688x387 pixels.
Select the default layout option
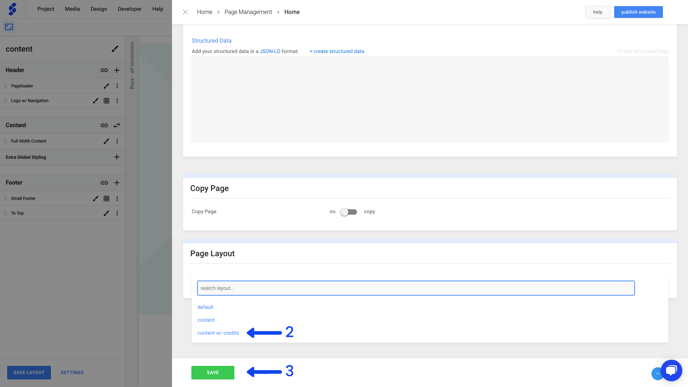(205, 307)
